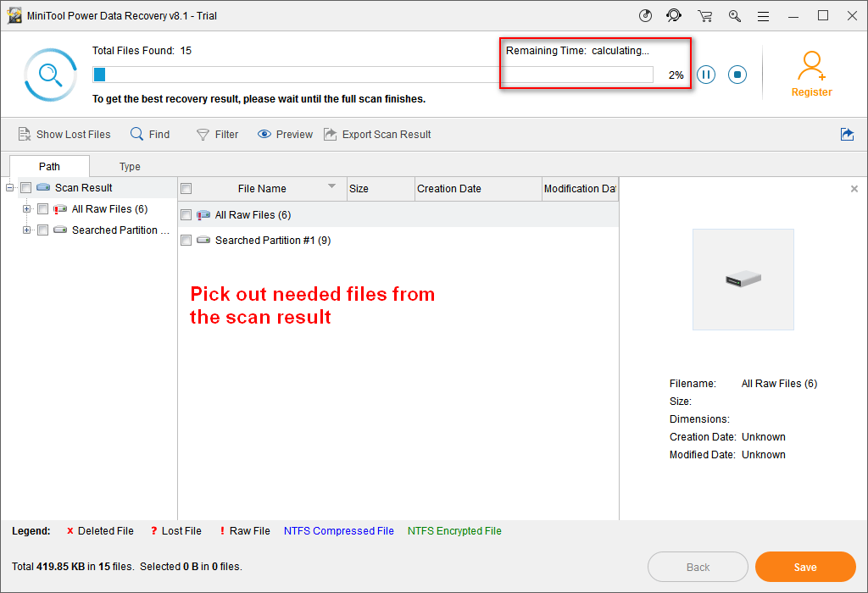Viewport: 868px width, 593px height.
Task: Click the Searched Partition #1 drive icon in the list
Action: pos(203,240)
